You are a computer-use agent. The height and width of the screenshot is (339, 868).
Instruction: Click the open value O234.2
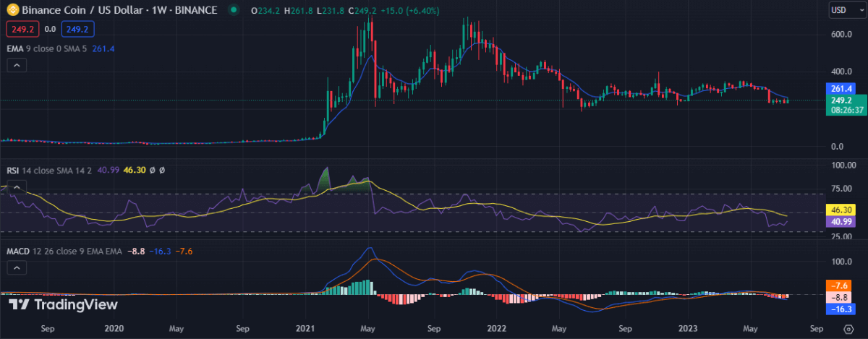[266, 10]
